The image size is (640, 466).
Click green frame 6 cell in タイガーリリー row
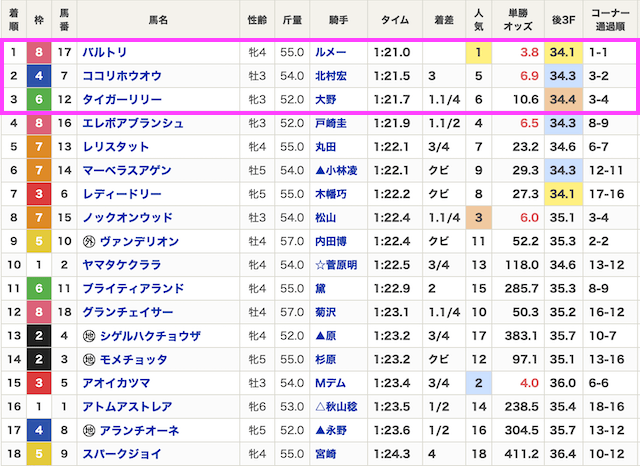click(39, 100)
